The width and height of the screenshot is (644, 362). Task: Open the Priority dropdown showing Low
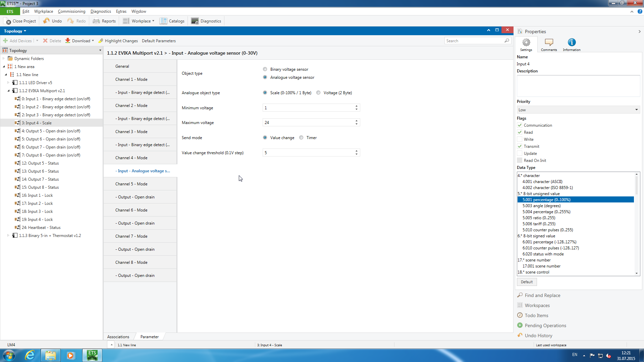(578, 110)
